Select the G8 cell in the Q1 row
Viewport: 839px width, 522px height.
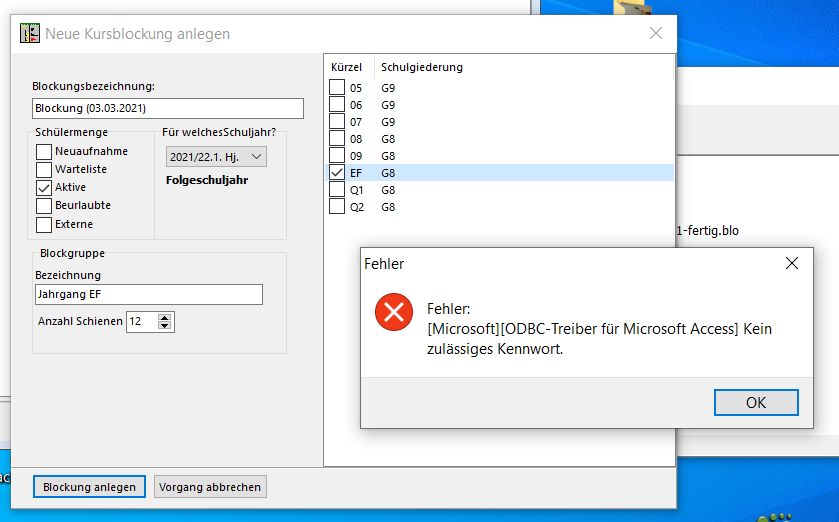[388, 190]
